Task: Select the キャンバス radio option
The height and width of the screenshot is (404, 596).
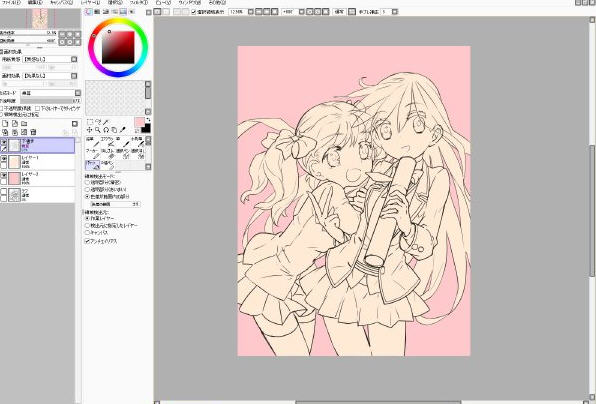Action: click(87, 232)
